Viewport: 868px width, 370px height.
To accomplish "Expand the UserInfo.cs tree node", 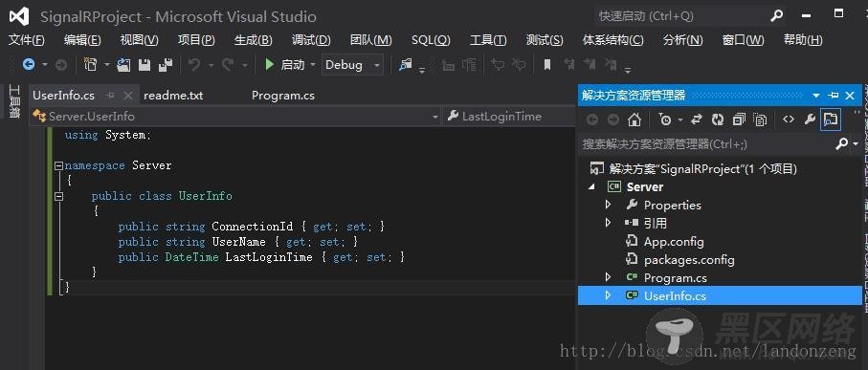I will 608,295.
